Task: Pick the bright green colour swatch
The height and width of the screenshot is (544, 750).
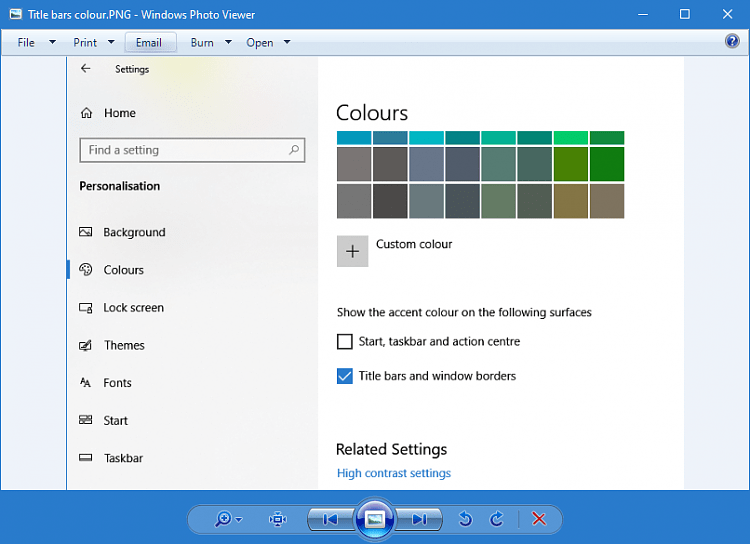Action: [x=571, y=138]
